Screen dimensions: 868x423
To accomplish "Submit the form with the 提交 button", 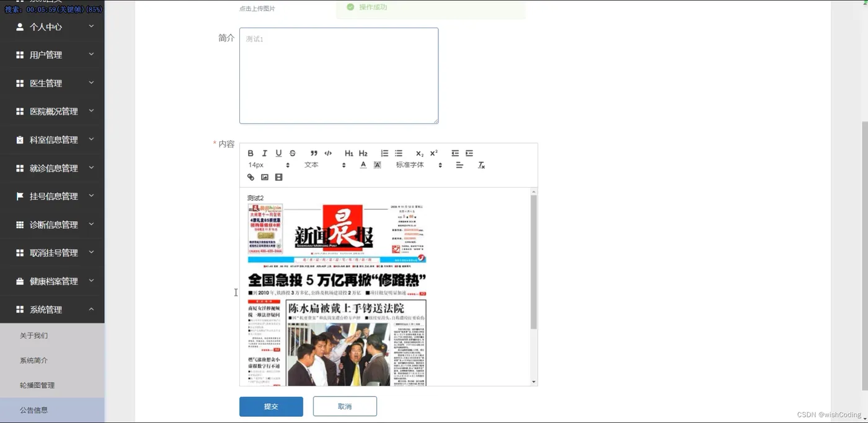I will 271,406.
